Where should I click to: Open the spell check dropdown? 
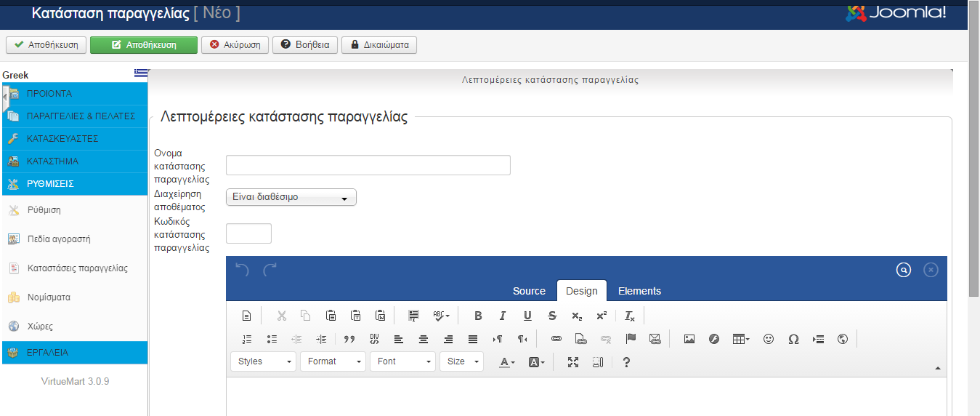click(441, 316)
